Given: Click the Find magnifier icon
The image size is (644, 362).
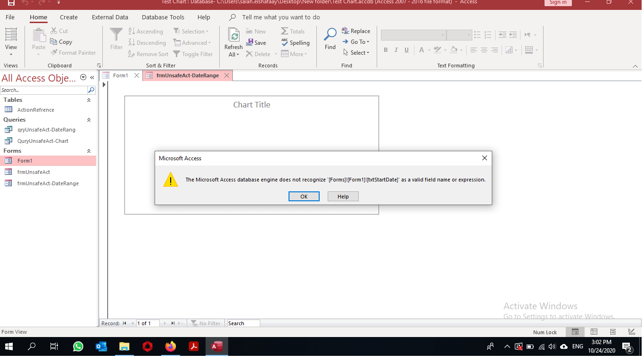Looking at the screenshot, I should click(330, 34).
